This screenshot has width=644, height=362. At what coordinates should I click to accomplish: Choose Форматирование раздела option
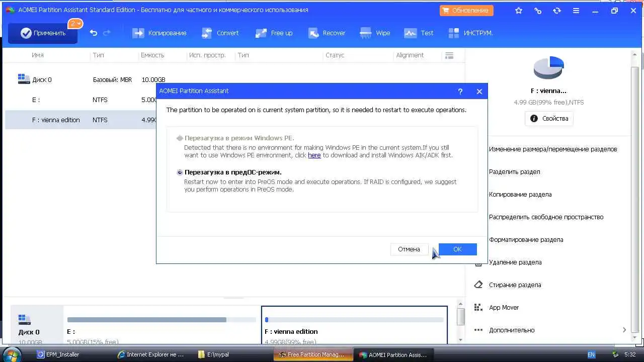526,240
